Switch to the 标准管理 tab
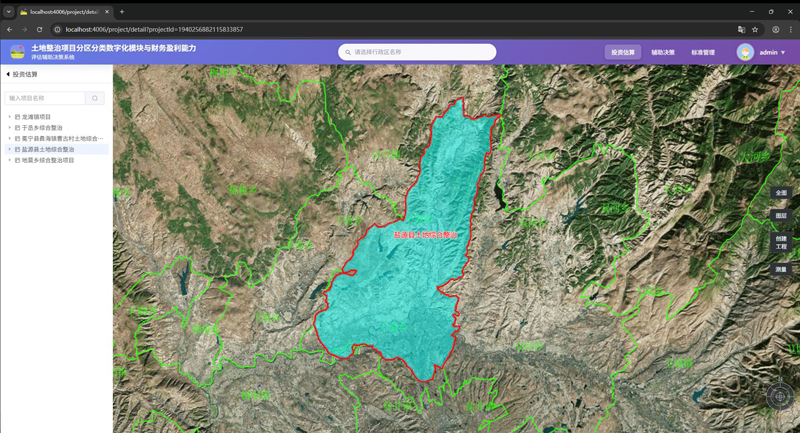 point(703,52)
